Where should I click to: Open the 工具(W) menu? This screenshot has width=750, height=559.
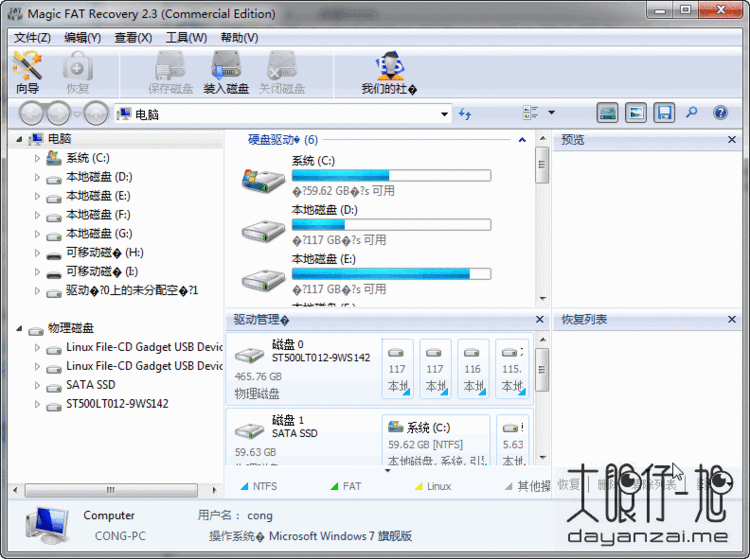[186, 38]
